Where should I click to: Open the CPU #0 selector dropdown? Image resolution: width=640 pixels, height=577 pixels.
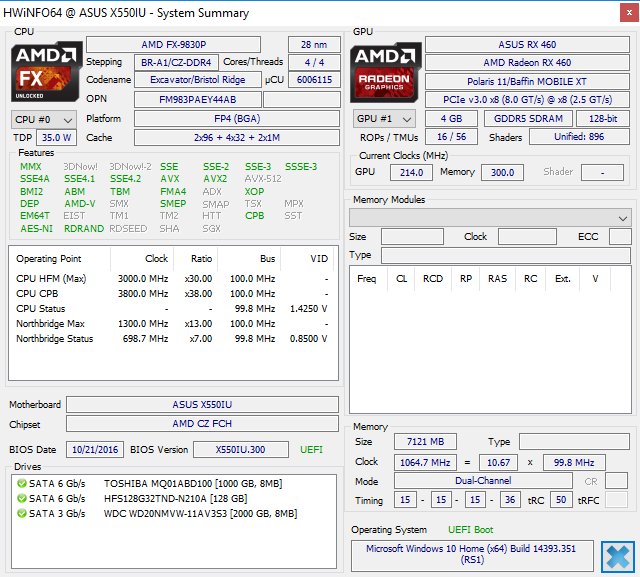tap(44, 120)
